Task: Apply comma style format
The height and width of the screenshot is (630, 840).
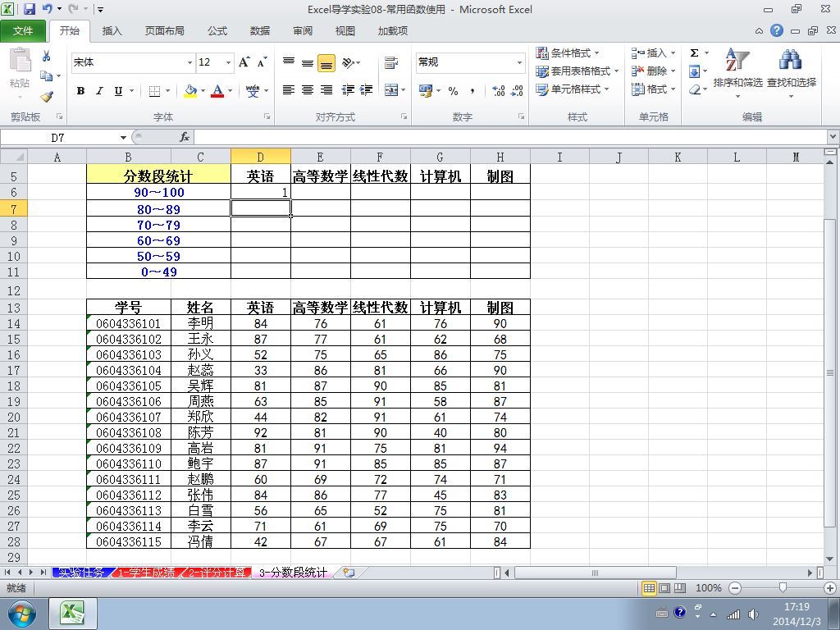Action: pos(472,91)
